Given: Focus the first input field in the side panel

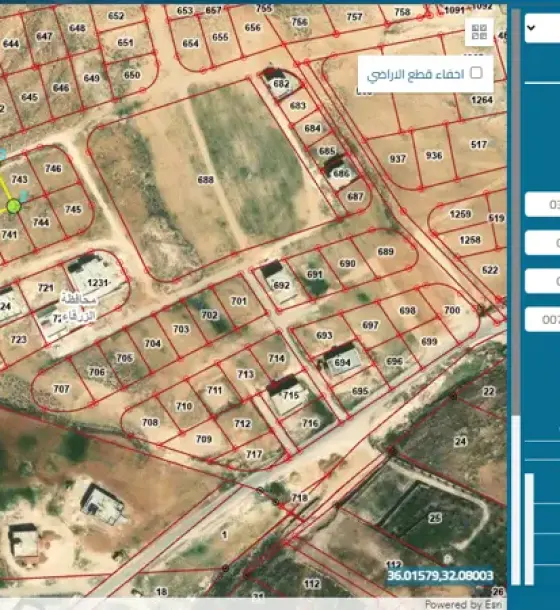Looking at the screenshot, I should click(x=543, y=204).
